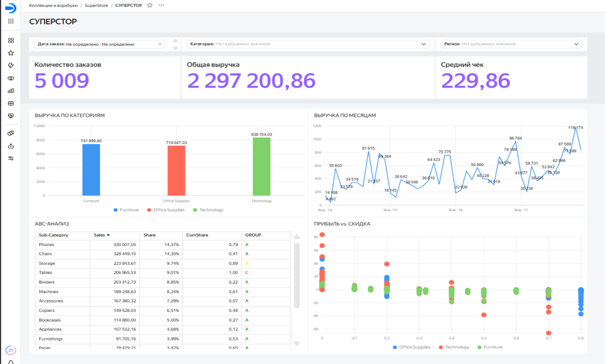This screenshot has width=605, height=364.
Task: Open Datasets overlapping-circles sidebar icon
Action: pos(11,78)
